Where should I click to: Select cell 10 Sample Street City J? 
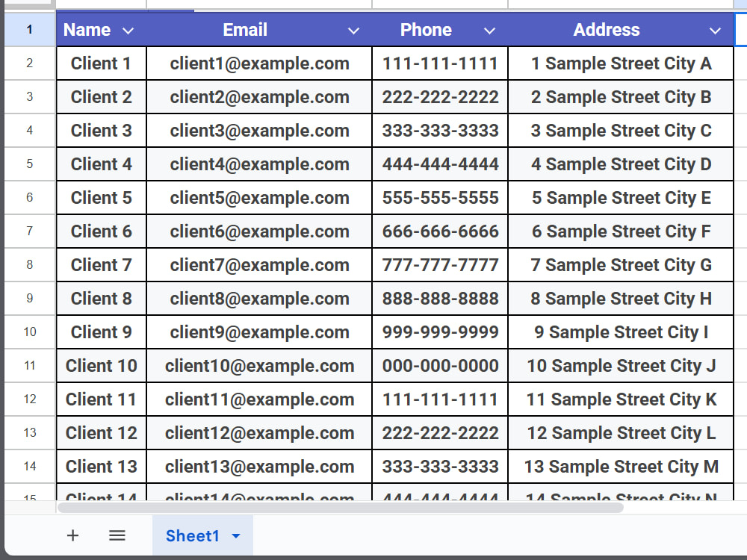pos(621,365)
